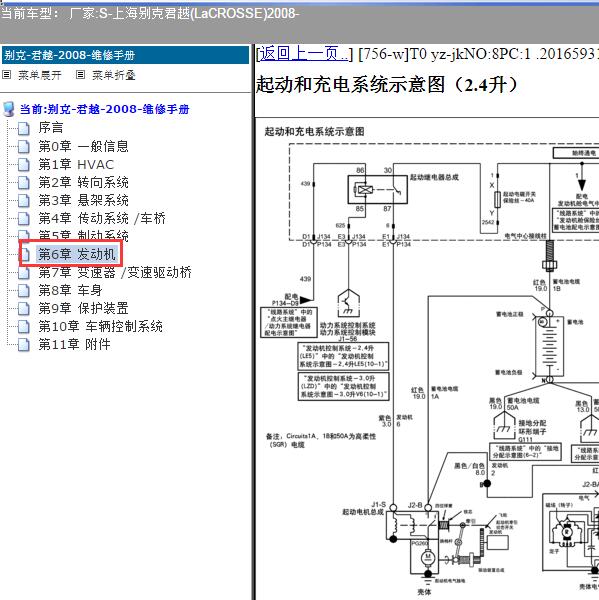Image resolution: width=599 pixels, height=600 pixels.
Task: Open the 序言 entry
Action: (51, 128)
